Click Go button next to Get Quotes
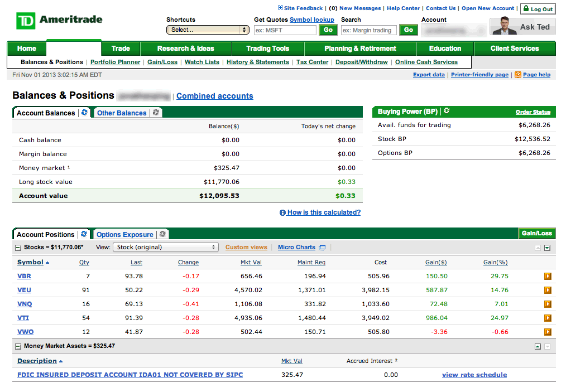The height and width of the screenshot is (392, 566). click(x=328, y=30)
